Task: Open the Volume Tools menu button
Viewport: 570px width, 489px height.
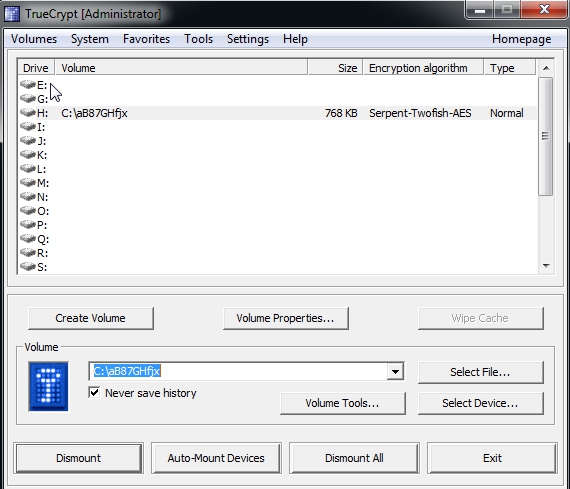Action: 342,403
